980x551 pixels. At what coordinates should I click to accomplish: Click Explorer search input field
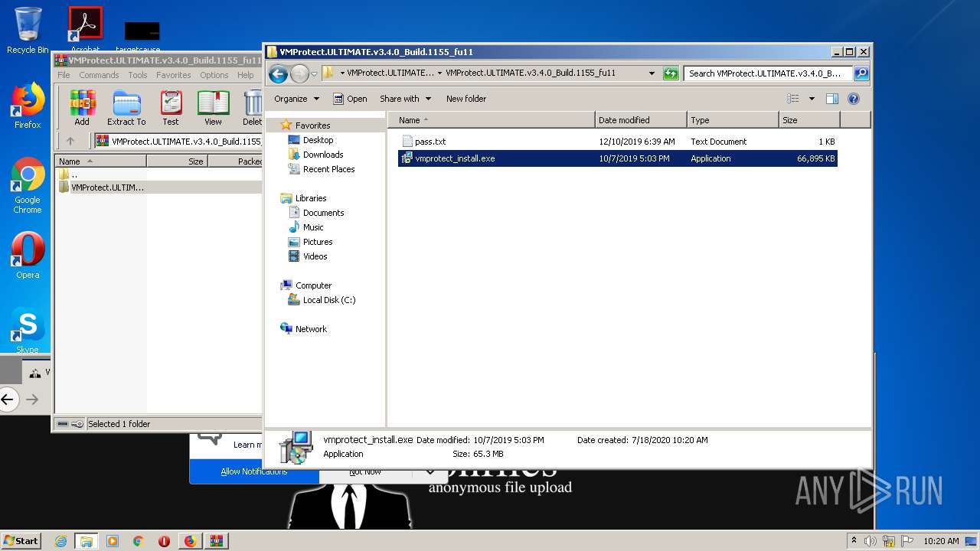point(768,73)
